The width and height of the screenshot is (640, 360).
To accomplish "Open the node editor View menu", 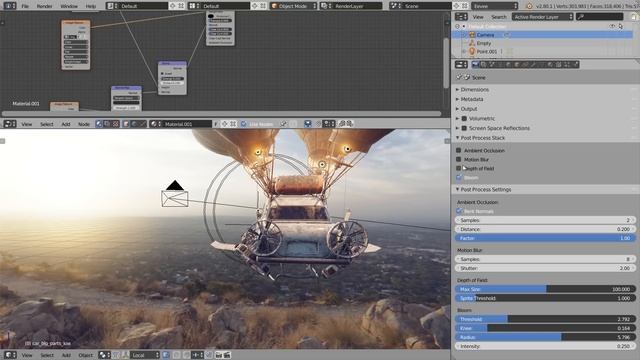I will coord(27,124).
